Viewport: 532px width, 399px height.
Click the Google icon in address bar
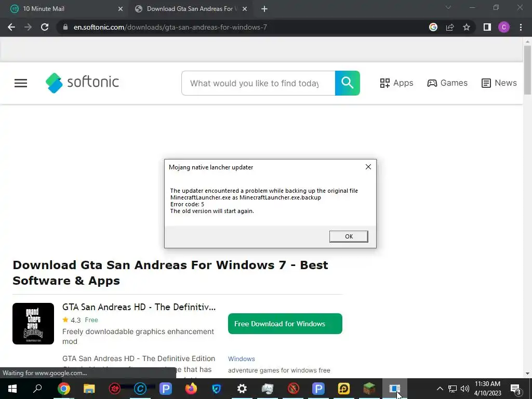[433, 27]
